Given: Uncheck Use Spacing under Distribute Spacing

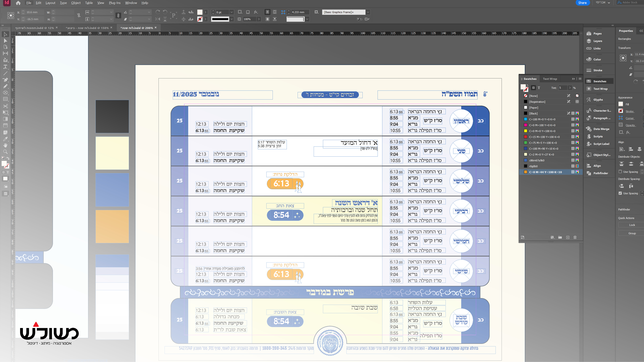Looking at the screenshot, I should point(620,193).
